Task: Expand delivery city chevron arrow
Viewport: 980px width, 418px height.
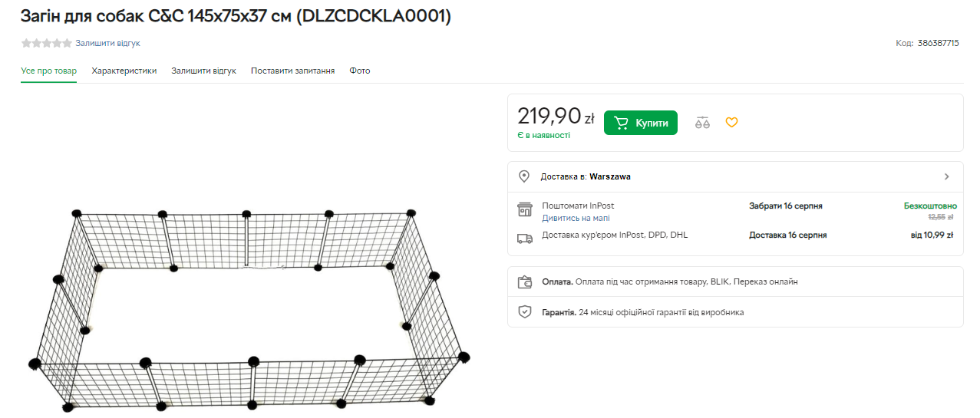Action: point(946,176)
